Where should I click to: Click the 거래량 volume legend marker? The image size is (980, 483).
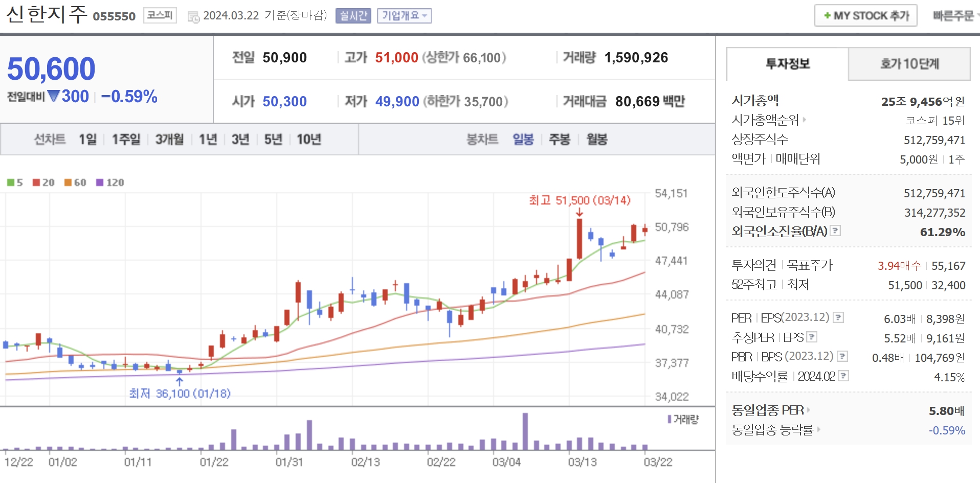(669, 419)
